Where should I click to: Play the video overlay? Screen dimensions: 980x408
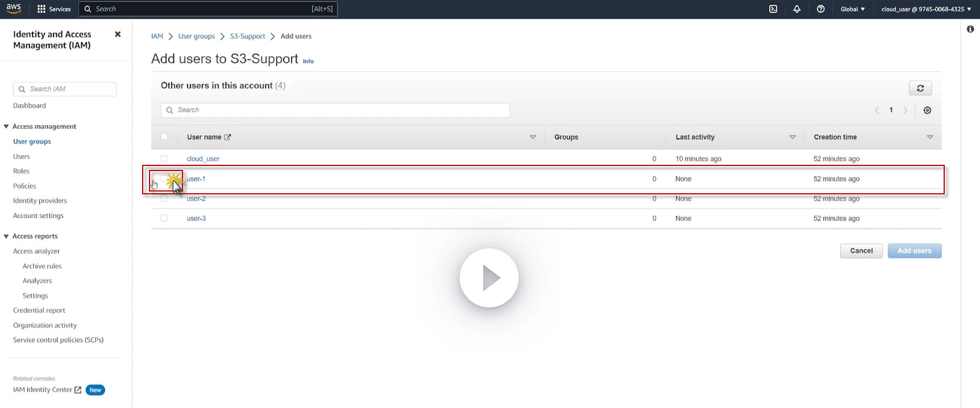point(489,278)
